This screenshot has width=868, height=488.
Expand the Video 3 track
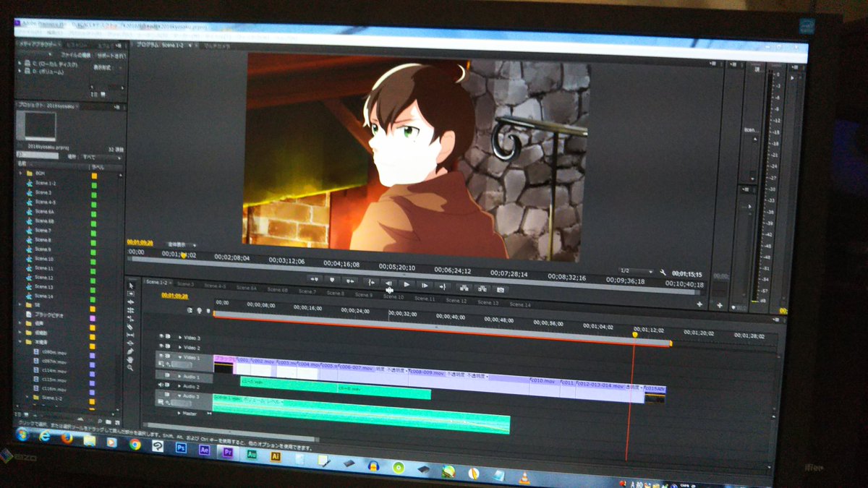click(x=180, y=338)
